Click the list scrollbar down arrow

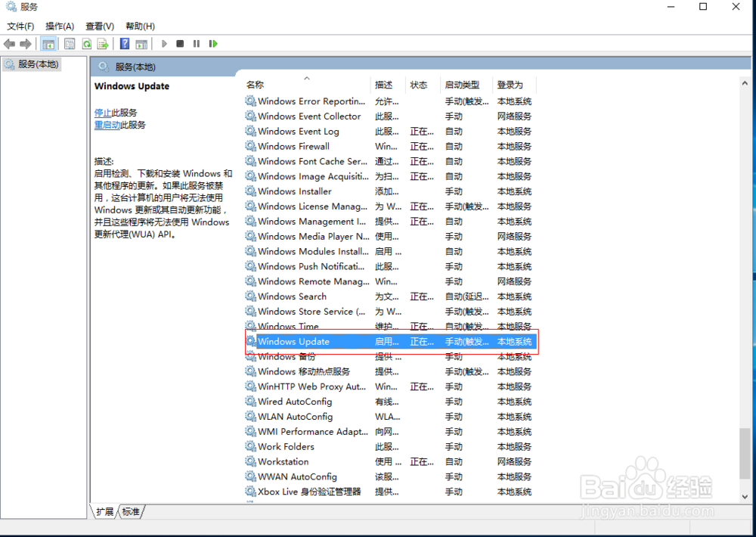pyautogui.click(x=745, y=496)
